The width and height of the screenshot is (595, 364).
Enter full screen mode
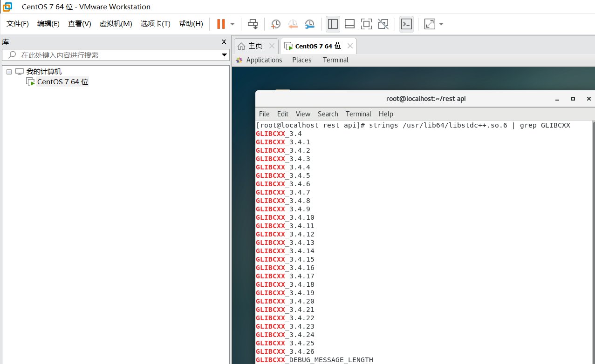(x=366, y=24)
